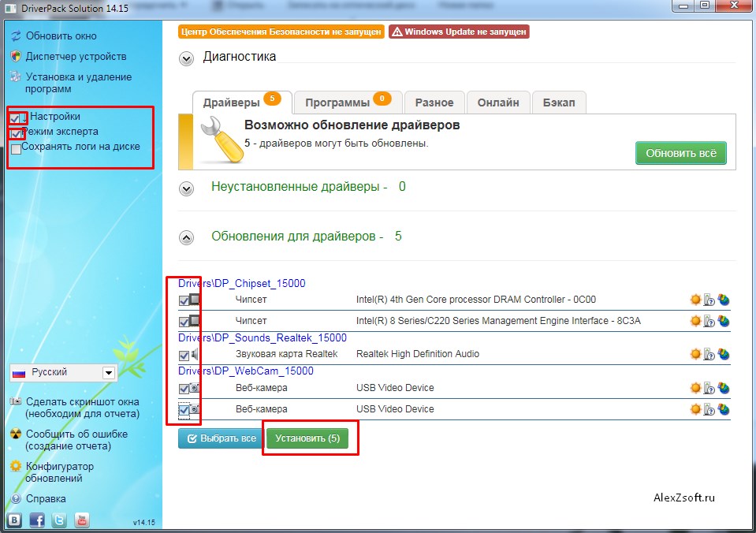Screen dimensions: 756x533
Task: Click the green Обновить всё button
Action: [x=681, y=153]
